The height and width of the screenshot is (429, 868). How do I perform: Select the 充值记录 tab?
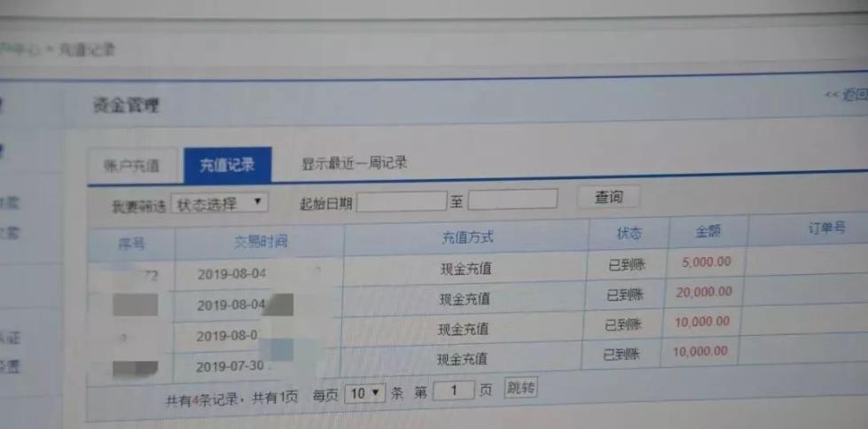click(x=227, y=165)
